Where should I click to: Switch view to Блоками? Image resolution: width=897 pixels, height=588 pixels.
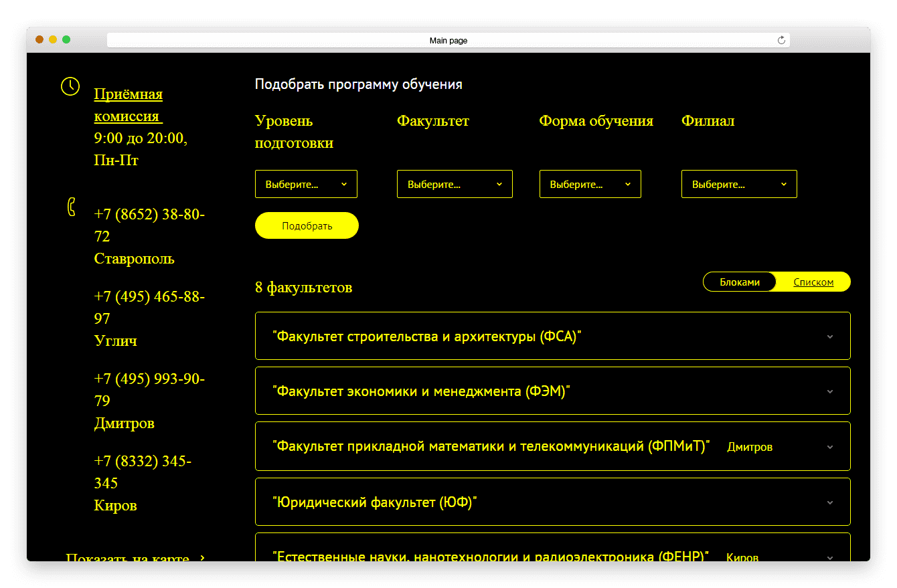[740, 282]
